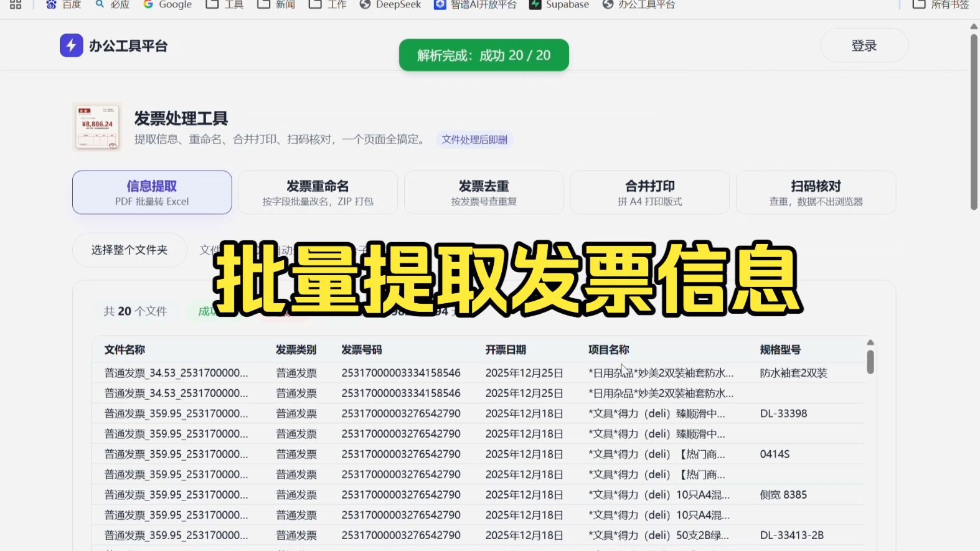Image resolution: width=980 pixels, height=551 pixels.
Task: Select the DL-33413-2B spec cell
Action: click(x=792, y=535)
